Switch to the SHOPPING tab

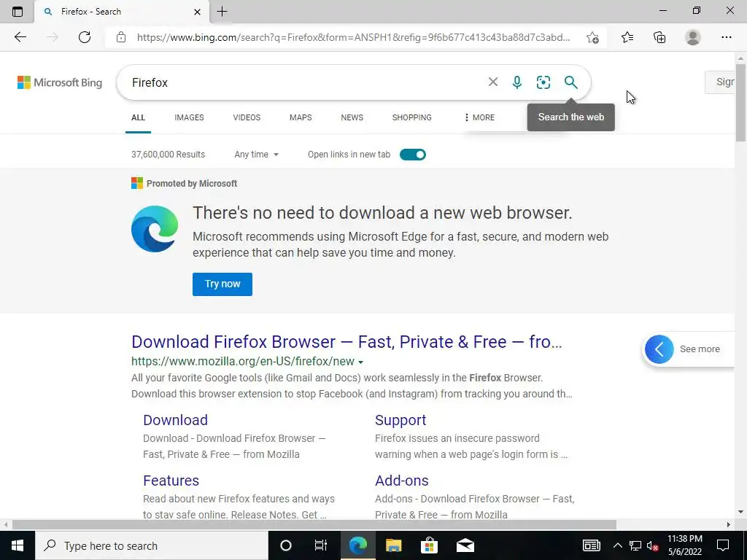tap(412, 117)
